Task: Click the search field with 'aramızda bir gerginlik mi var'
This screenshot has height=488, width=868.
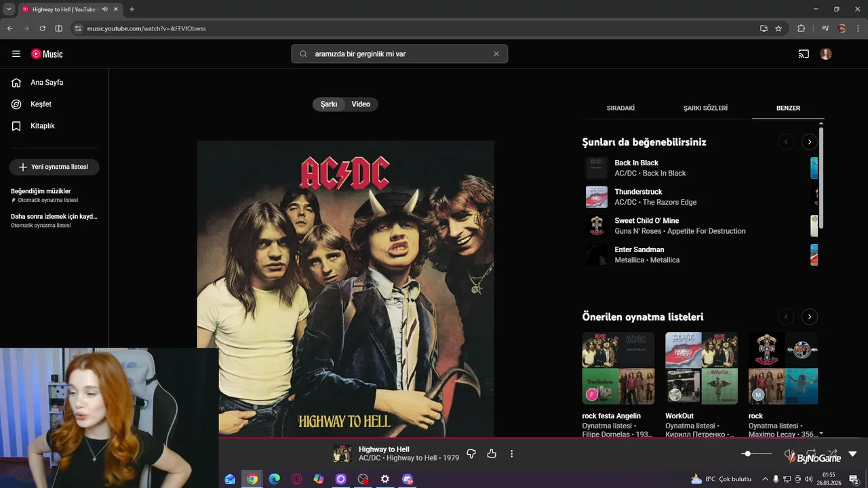Action: [399, 54]
